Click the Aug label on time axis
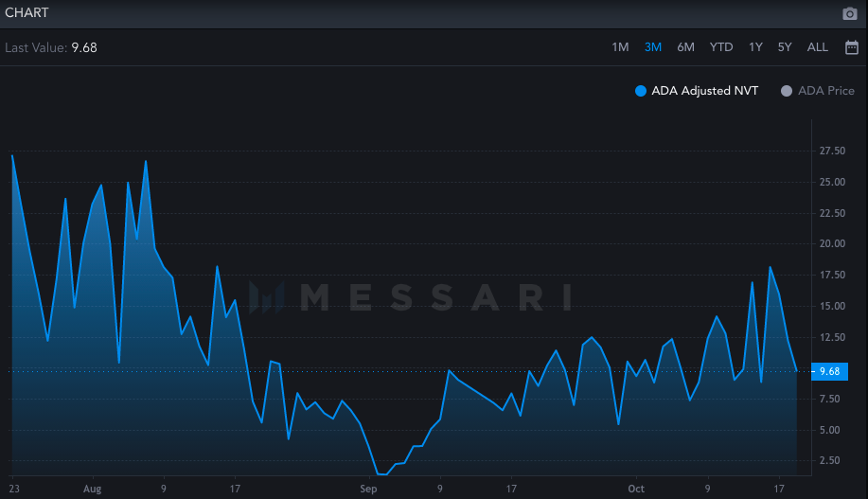Image resolution: width=868 pixels, height=499 pixels. tap(92, 489)
